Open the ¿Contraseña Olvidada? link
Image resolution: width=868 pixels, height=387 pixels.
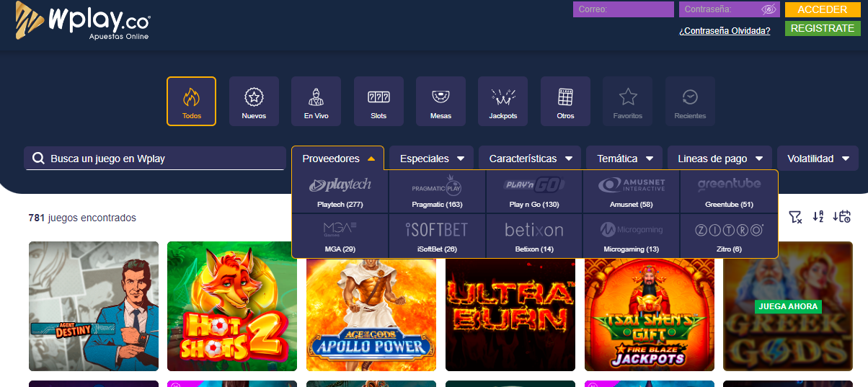click(x=725, y=30)
